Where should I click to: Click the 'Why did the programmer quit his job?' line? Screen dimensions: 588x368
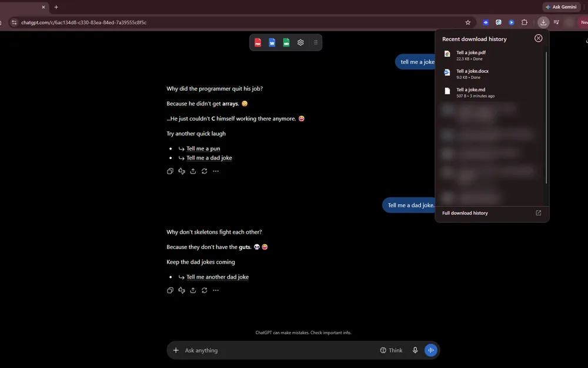click(x=215, y=89)
